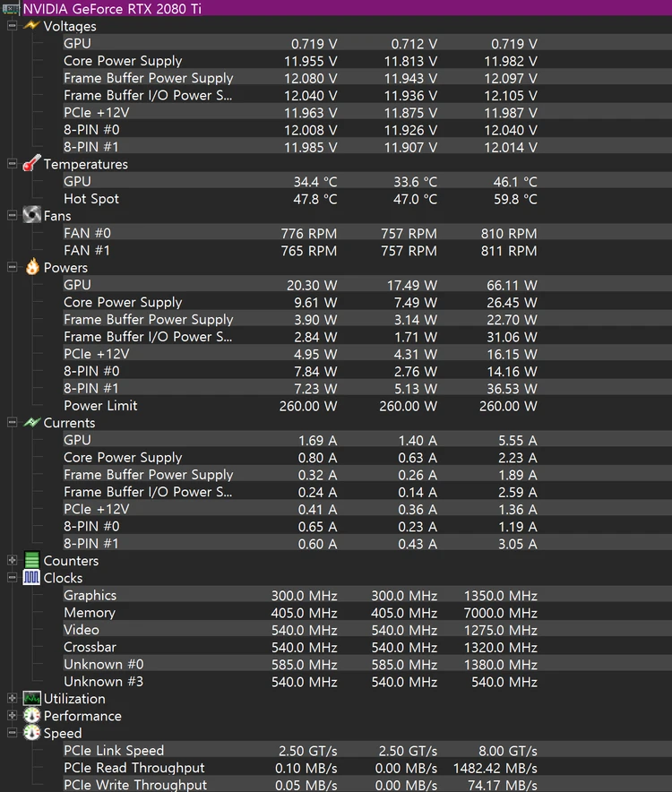This screenshot has height=792, width=672.
Task: Select the Speed group label
Action: 62,733
